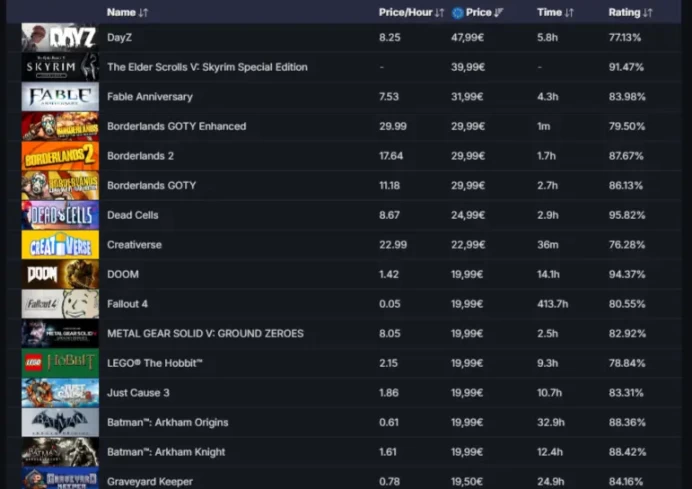Click Creativerse playtime 36m
Screen dimensions: 692x489
548,244
